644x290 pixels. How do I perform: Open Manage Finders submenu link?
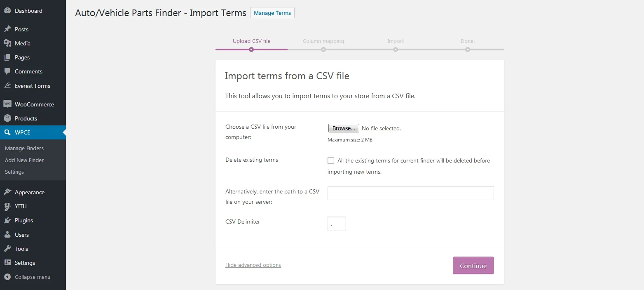24,148
